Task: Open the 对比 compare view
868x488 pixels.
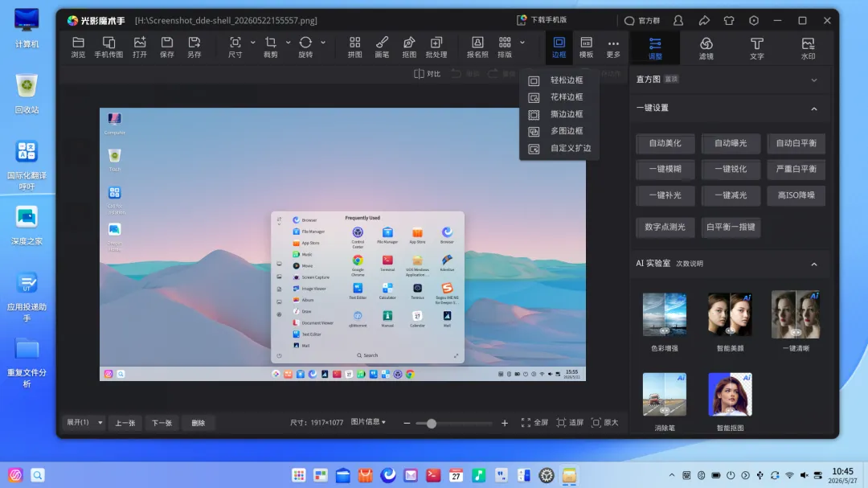Action: (427, 74)
